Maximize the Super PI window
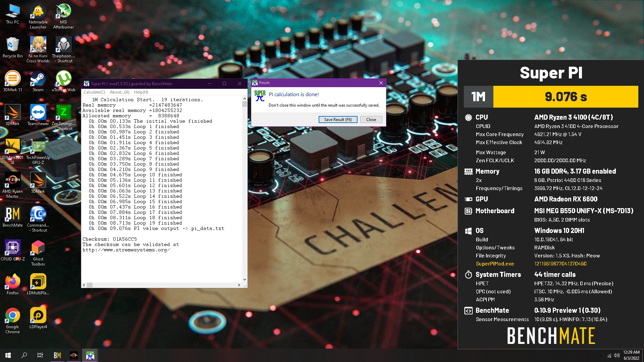 pyautogui.click(x=224, y=84)
